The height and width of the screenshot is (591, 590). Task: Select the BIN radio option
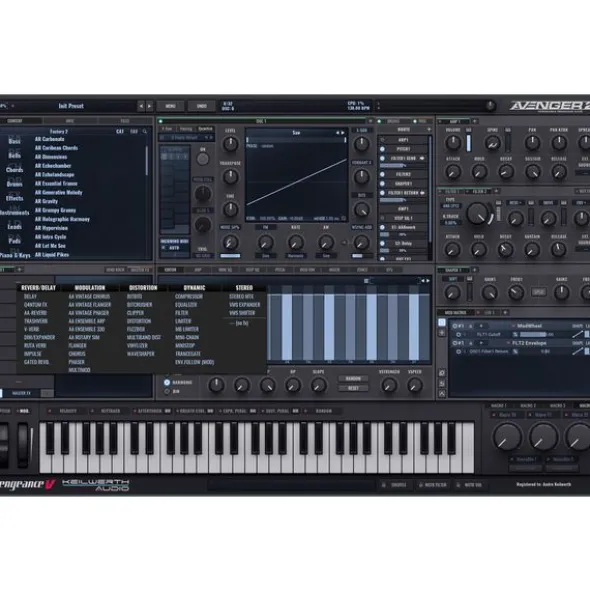167,392
